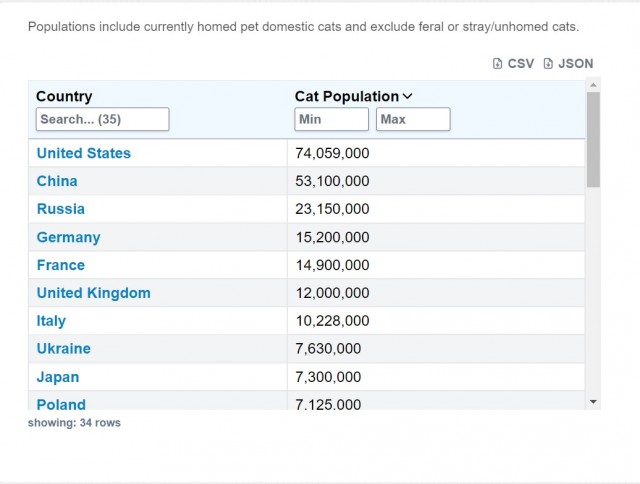This screenshot has width=640, height=484.
Task: Focus the country search field
Action: point(102,119)
